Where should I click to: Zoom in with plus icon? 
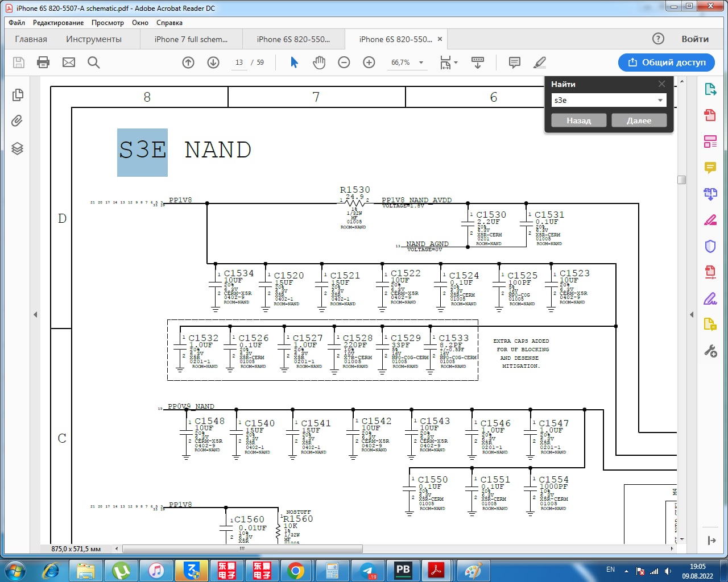point(369,63)
